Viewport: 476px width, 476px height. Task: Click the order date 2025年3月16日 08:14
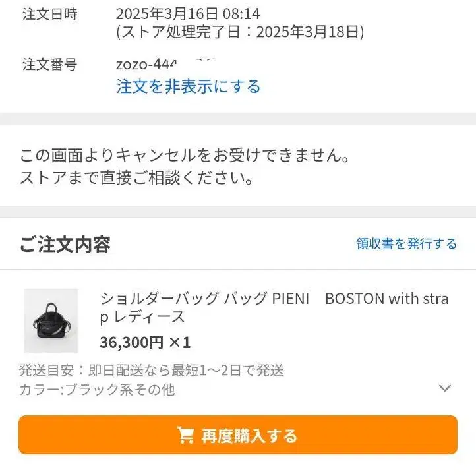click(x=188, y=14)
